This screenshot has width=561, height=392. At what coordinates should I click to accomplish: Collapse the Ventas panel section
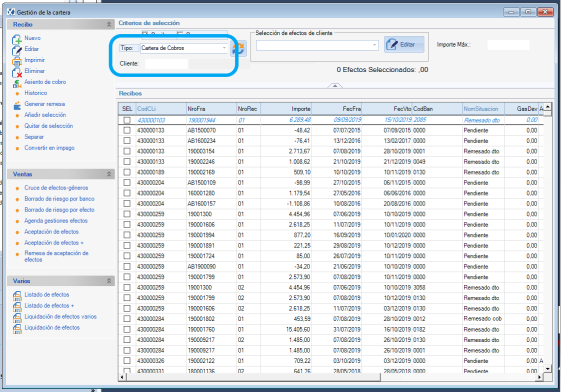click(109, 174)
